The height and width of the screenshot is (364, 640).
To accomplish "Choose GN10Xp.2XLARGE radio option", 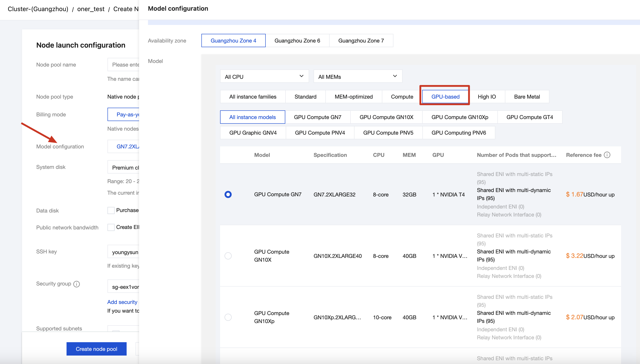I will (x=228, y=317).
